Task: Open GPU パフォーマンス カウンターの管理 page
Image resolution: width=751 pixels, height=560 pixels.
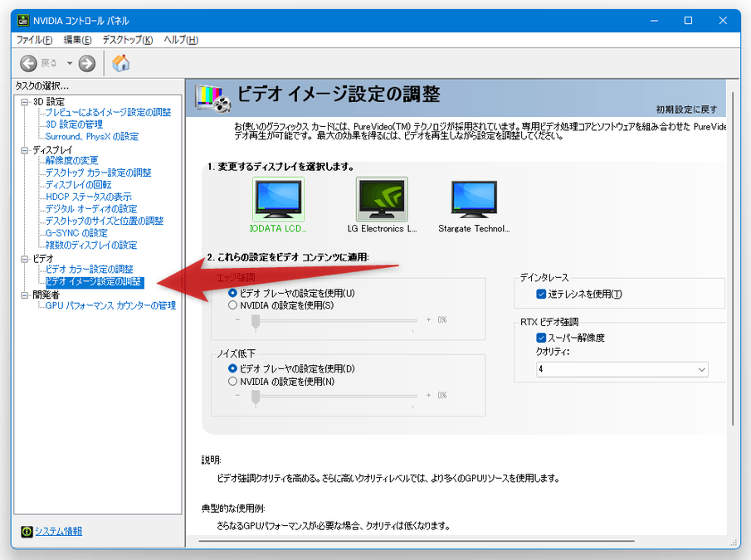Action: pos(110,305)
